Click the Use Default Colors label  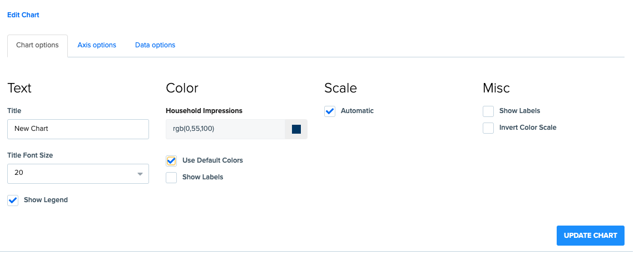click(213, 160)
